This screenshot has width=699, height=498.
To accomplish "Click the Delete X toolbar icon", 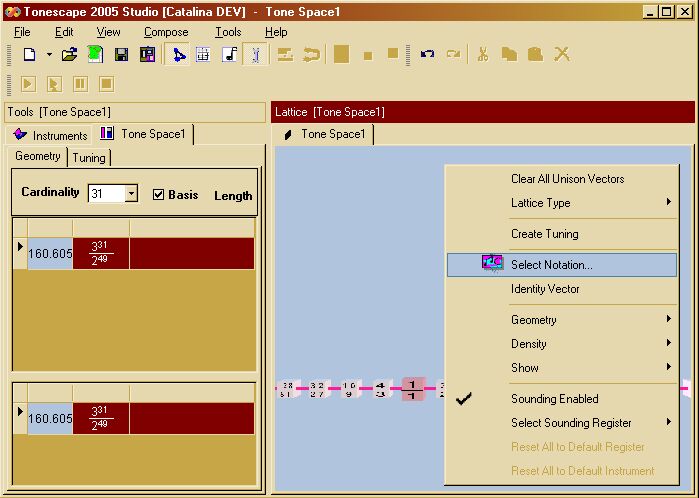I will [562, 54].
